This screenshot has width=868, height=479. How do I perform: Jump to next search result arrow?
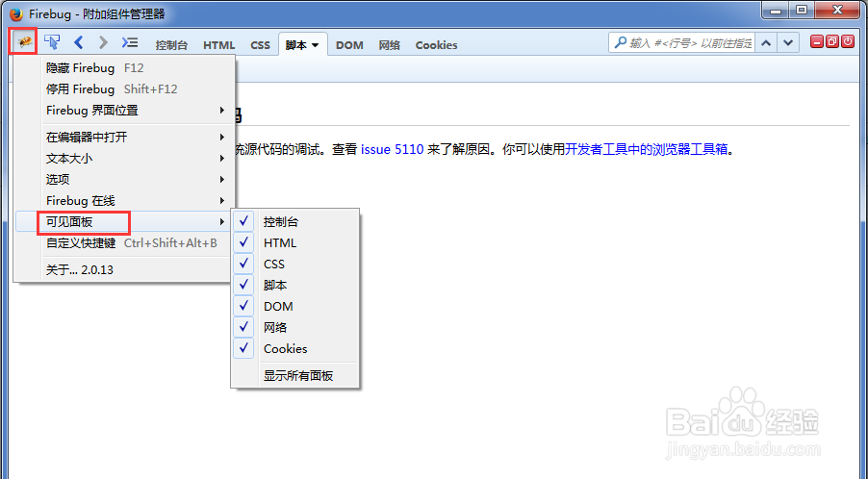pyautogui.click(x=788, y=42)
